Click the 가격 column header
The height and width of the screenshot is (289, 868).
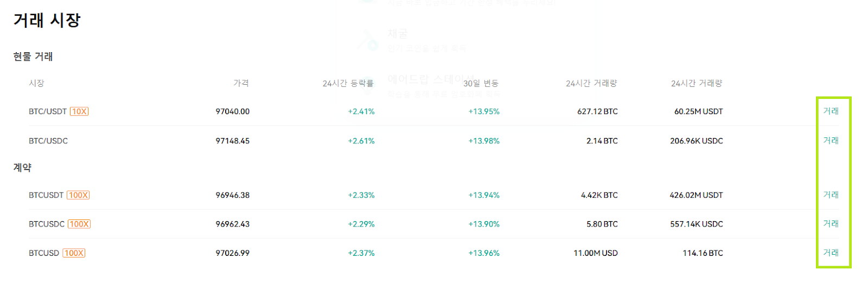click(x=241, y=83)
